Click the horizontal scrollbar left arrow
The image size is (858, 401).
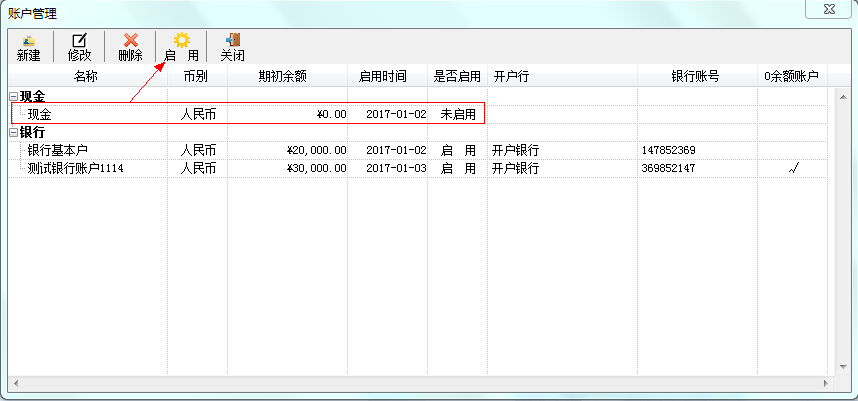[x=15, y=383]
